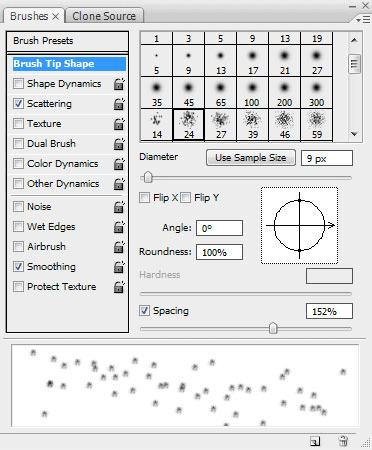Toggle the lock icon beside Smoothing
372x450 pixels.
pos(119,267)
